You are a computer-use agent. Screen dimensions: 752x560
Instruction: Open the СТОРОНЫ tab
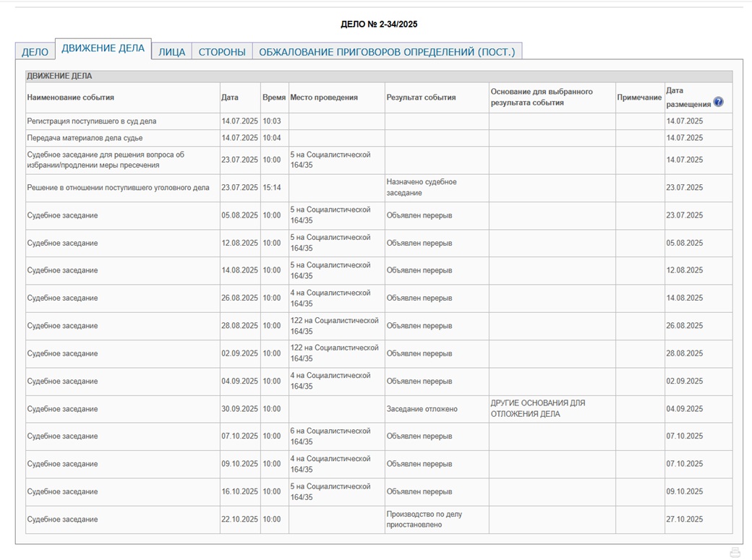pyautogui.click(x=222, y=52)
